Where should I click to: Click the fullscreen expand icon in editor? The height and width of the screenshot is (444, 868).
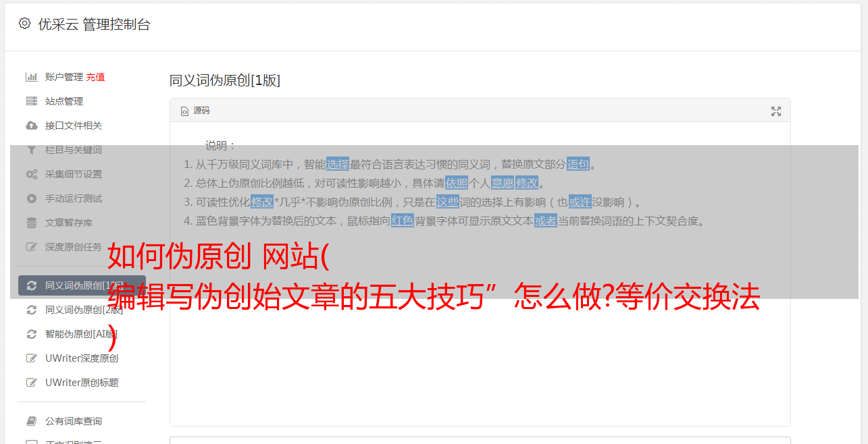[x=776, y=111]
